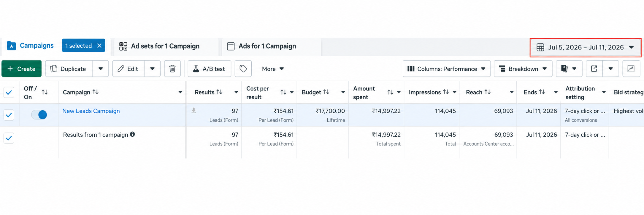
Task: Expand the Duplicate options arrow
Action: coord(101,69)
